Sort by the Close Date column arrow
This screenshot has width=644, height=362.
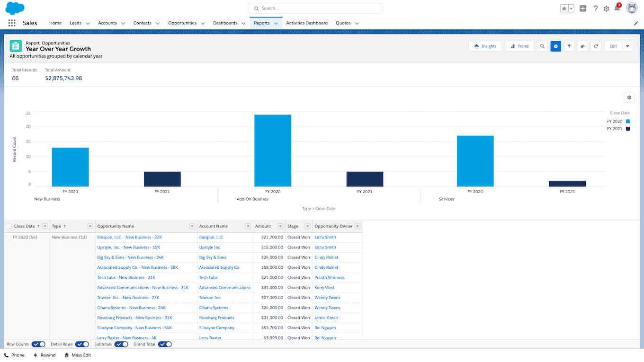[39, 226]
